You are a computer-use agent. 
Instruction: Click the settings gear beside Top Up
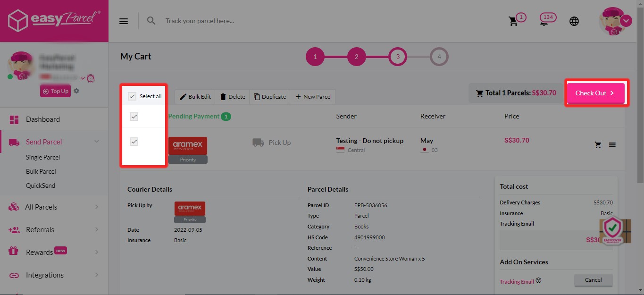[76, 91]
